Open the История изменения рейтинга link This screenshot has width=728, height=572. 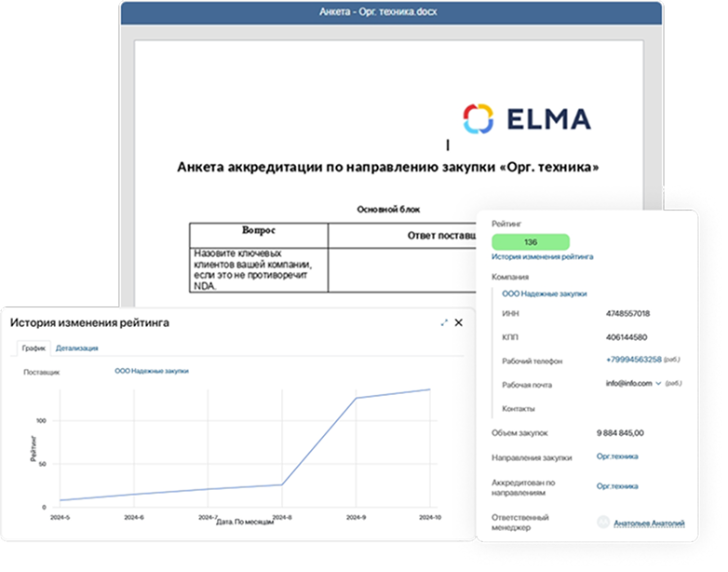click(543, 256)
